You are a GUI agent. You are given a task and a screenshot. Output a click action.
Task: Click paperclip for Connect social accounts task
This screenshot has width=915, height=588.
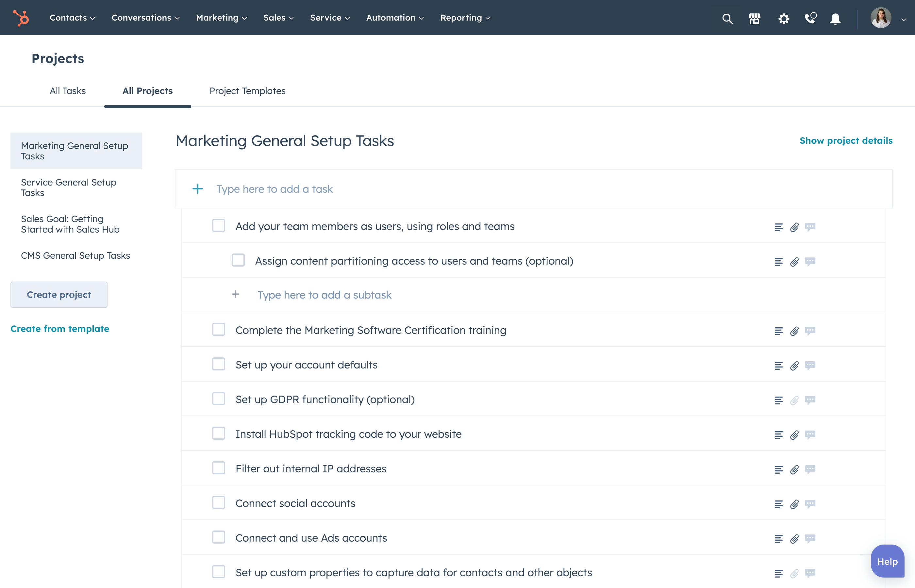(794, 504)
